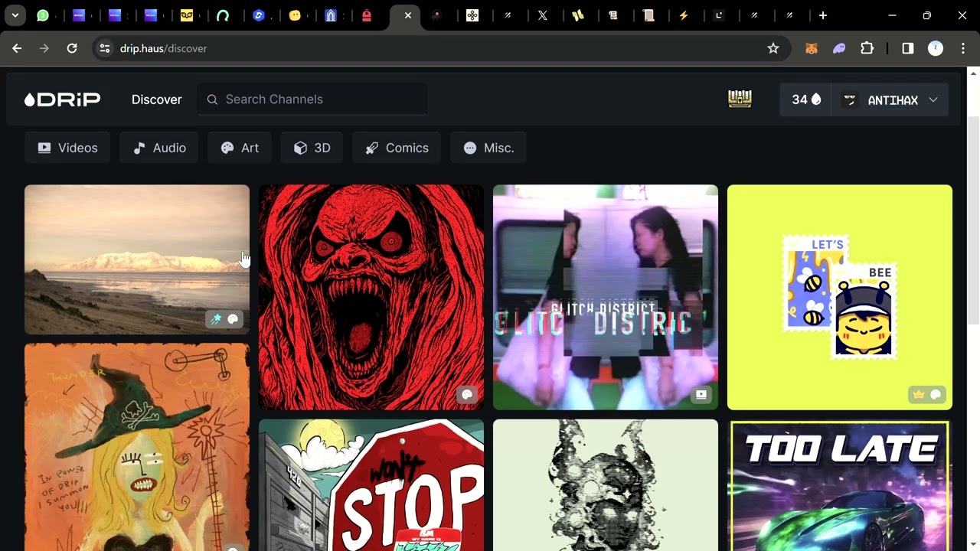Click the DRiP logo
Viewport: 980px width, 551px height.
(x=62, y=99)
